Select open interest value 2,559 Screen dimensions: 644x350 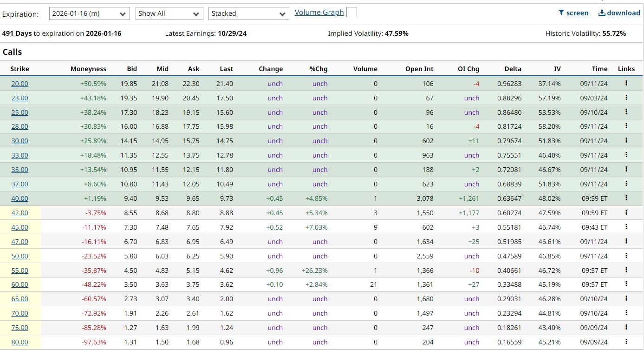pos(425,256)
